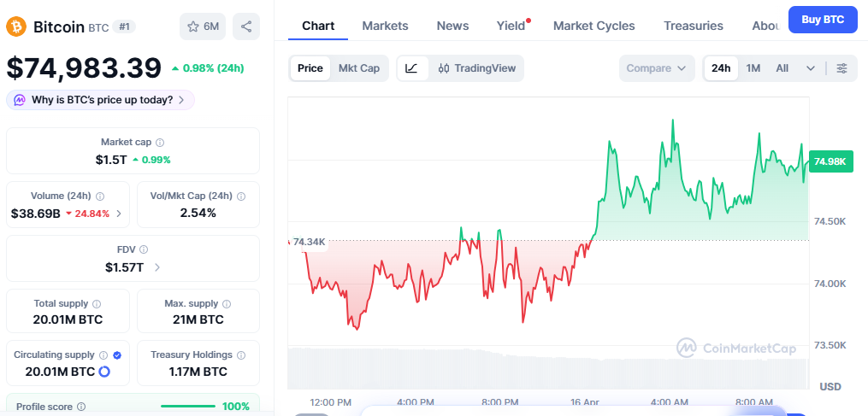The height and width of the screenshot is (416, 868).
Task: Open Total supply info icon
Action: 97,304
